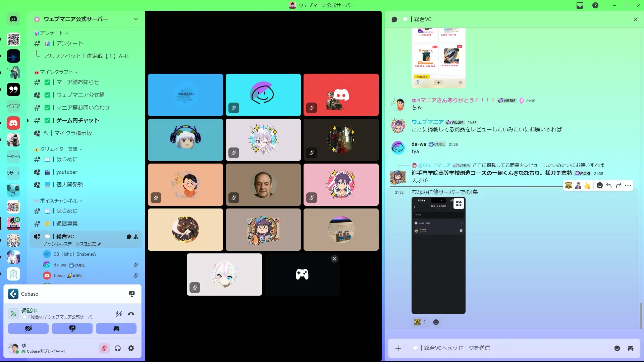Collapse the マインクラフト category
The width and height of the screenshot is (644, 362).
[56, 72]
